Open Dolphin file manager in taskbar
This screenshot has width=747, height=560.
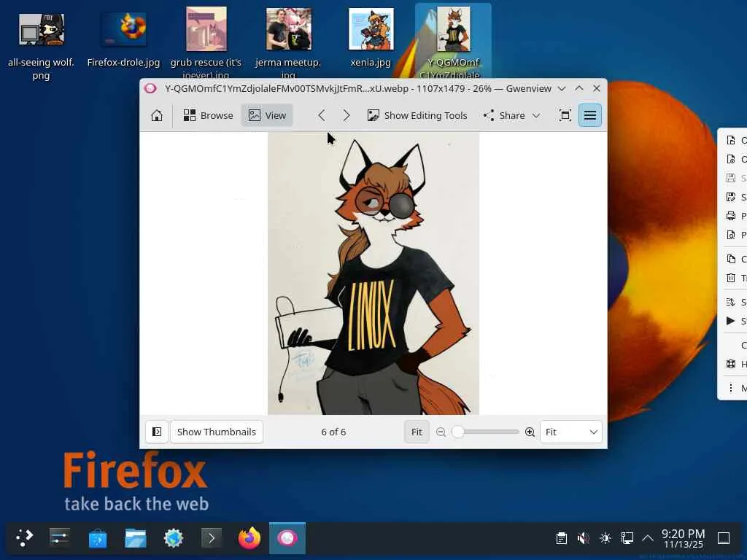coord(135,539)
